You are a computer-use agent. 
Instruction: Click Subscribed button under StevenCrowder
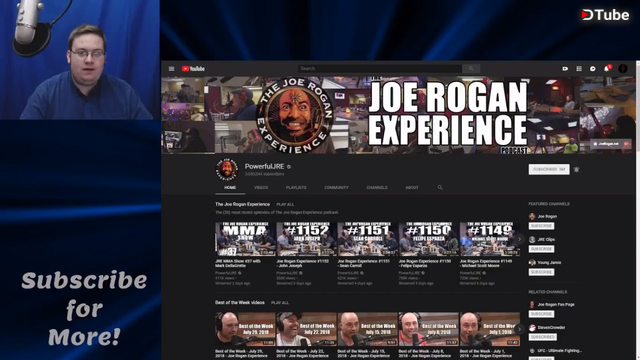point(543,337)
